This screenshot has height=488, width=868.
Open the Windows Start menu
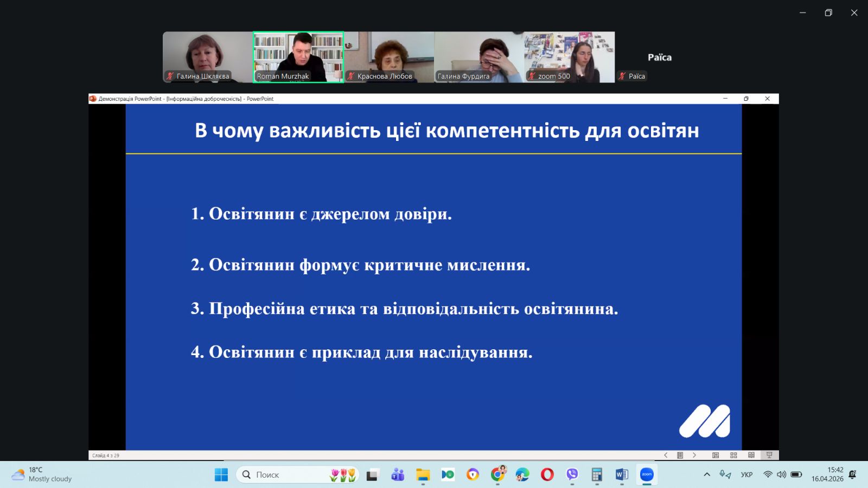pos(221,475)
